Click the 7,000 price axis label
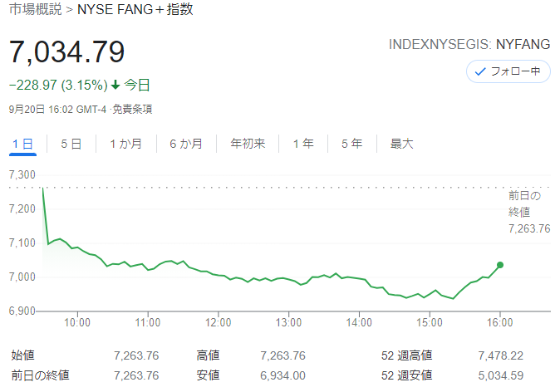 point(22,277)
